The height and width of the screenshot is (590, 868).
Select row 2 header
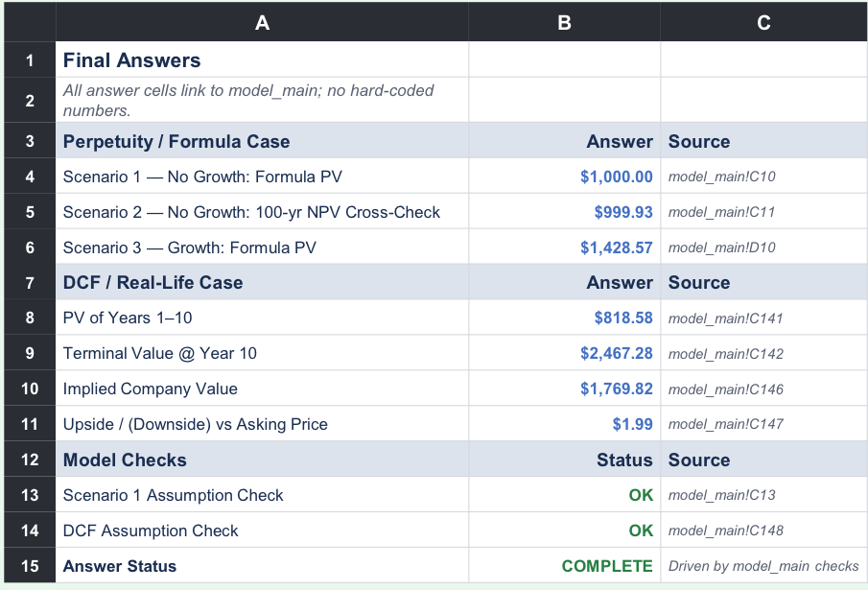pyautogui.click(x=30, y=100)
